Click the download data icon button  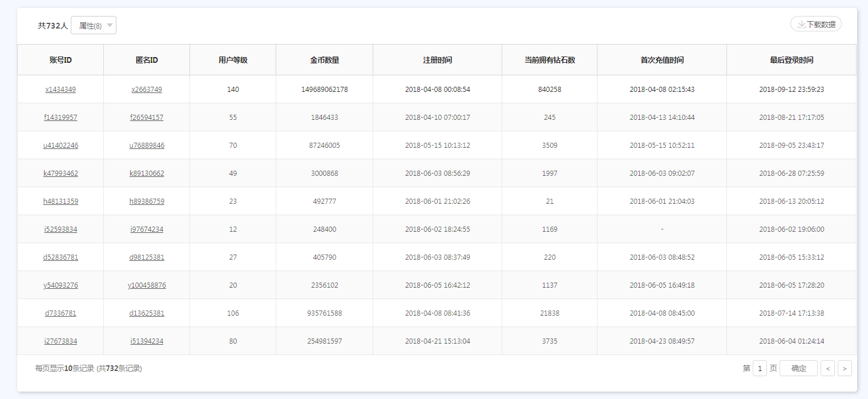click(815, 25)
